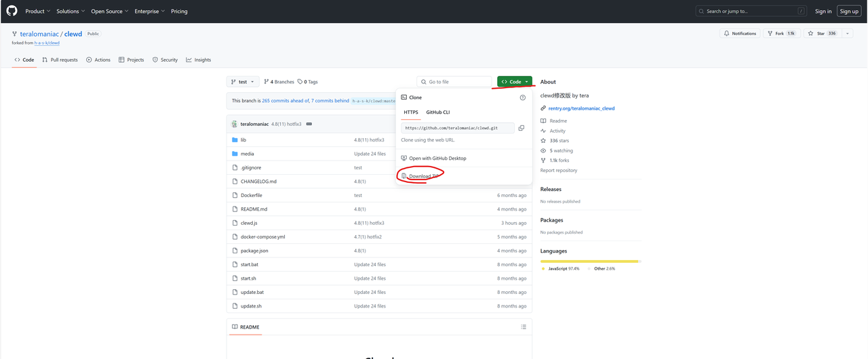Image resolution: width=868 pixels, height=359 pixels.
Task: Open CHANGELOG.md file
Action: [258, 182]
